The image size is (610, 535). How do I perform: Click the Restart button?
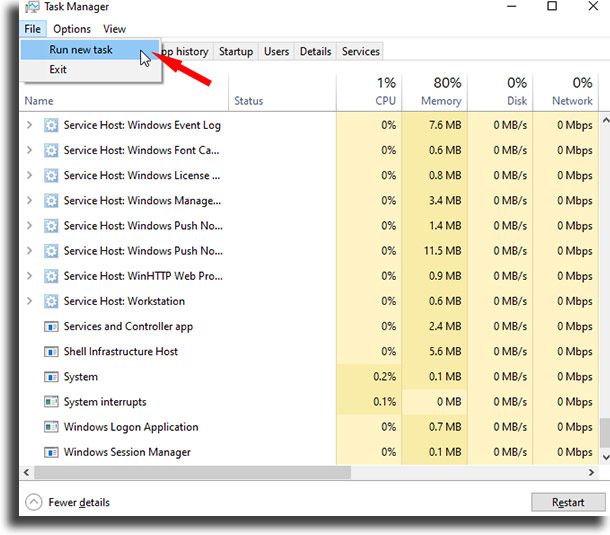click(x=568, y=502)
